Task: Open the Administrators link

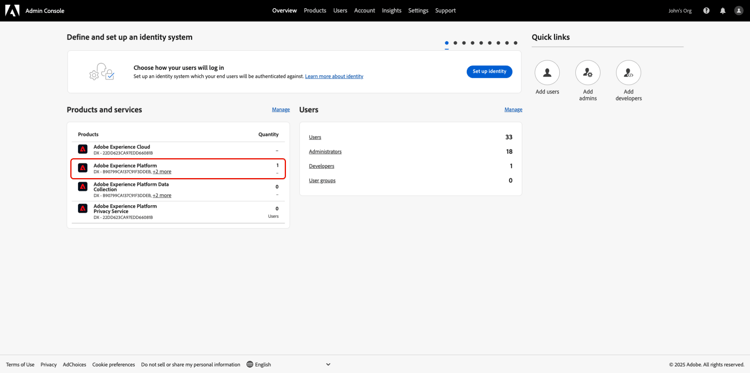Action: [x=325, y=152]
